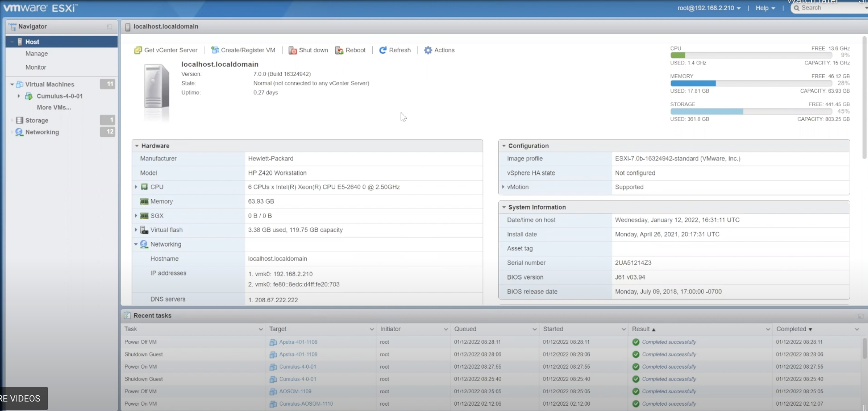This screenshot has height=411, width=868.
Task: Click the memory usage bar
Action: (751, 84)
